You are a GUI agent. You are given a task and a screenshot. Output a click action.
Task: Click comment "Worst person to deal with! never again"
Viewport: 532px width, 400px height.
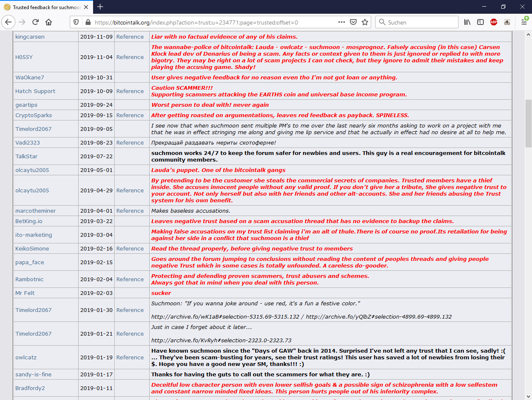pos(210,105)
